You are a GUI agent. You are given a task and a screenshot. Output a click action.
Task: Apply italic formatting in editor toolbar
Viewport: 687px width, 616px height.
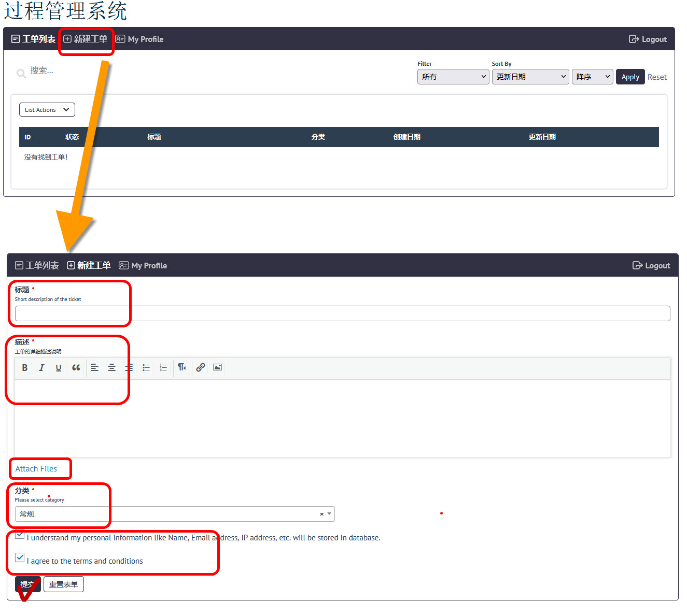tap(41, 368)
